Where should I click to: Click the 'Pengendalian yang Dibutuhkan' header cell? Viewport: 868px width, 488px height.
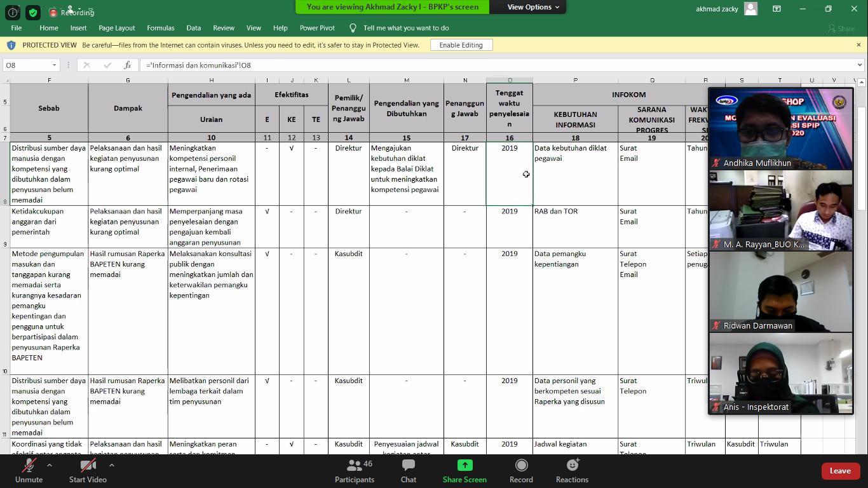(407, 108)
